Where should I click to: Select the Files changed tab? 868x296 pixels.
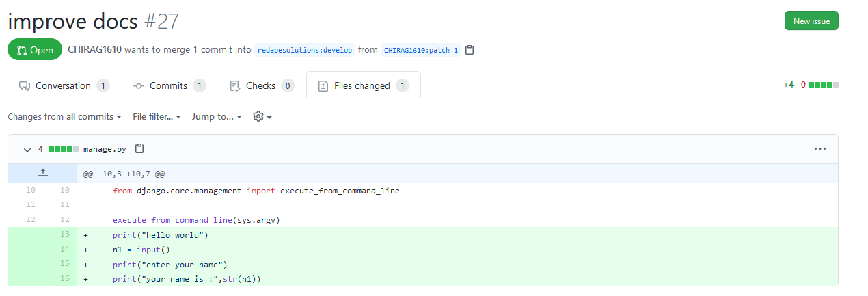364,85
